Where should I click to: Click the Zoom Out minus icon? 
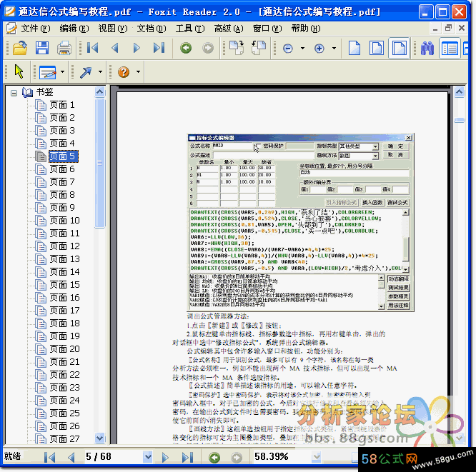tap(288, 49)
